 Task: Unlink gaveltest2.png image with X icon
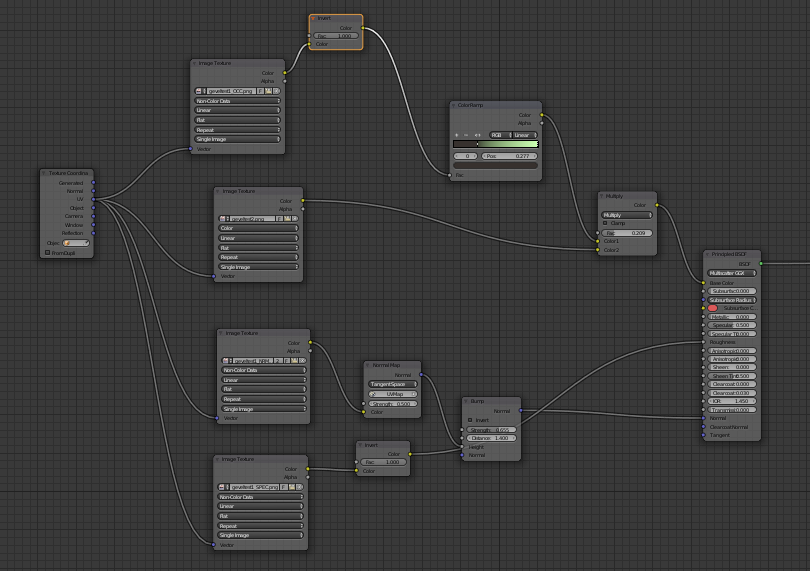coord(295,219)
